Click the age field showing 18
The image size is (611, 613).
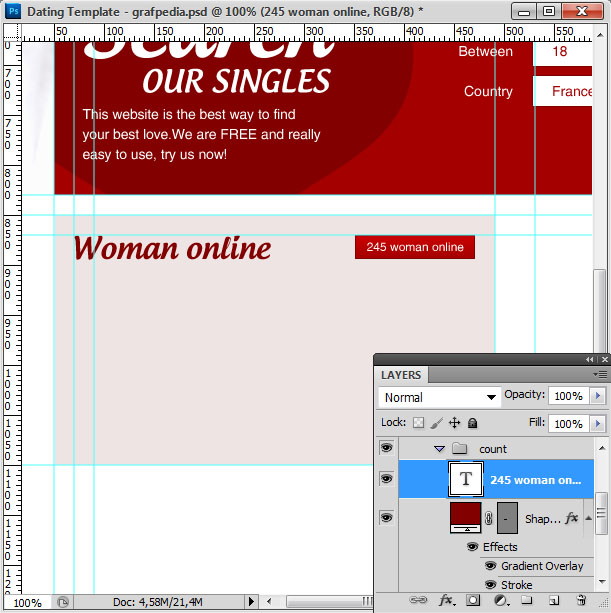coord(563,54)
